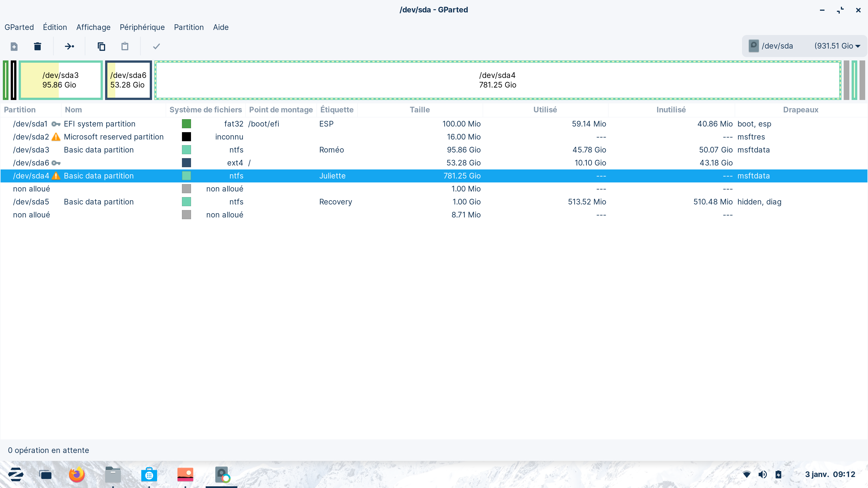Open the Périphérique menu
Viewport: 868px width, 488px height.
point(142,27)
